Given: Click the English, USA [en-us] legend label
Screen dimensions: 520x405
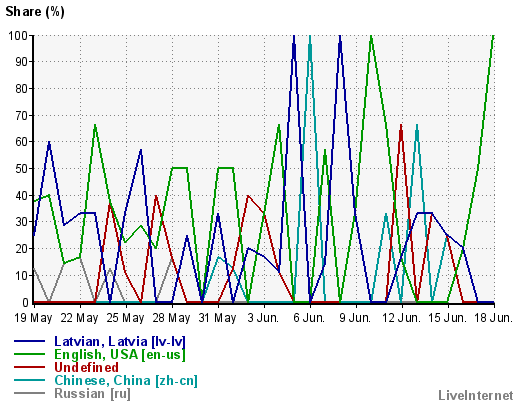Looking at the screenshot, I should coord(120,354).
